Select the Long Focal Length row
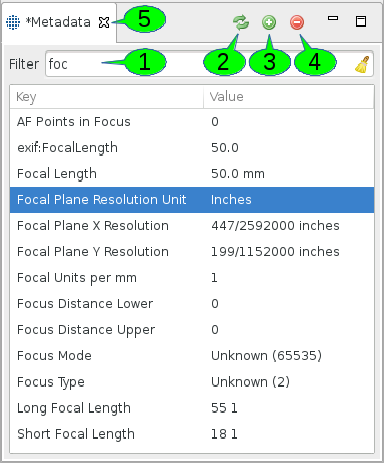This screenshot has width=384, height=463. (192, 408)
